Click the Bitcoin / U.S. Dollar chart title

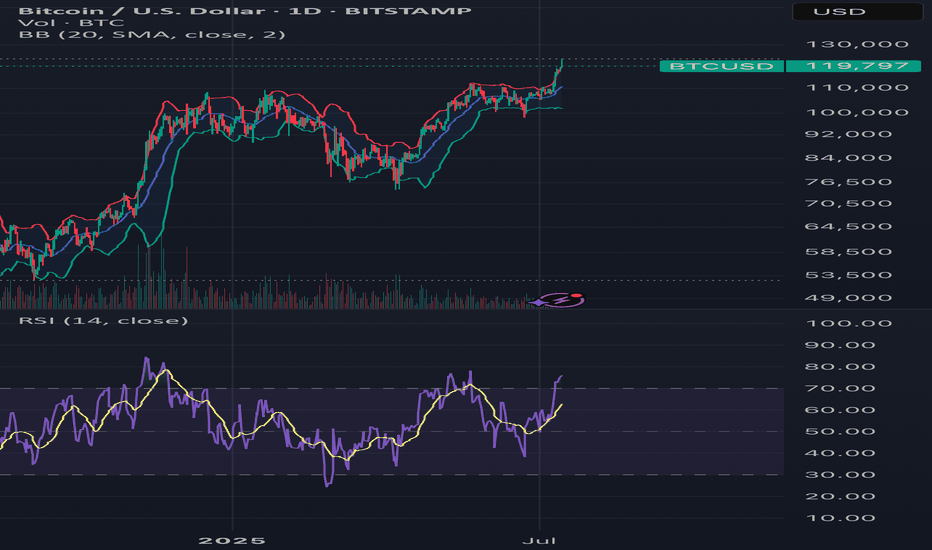point(245,11)
